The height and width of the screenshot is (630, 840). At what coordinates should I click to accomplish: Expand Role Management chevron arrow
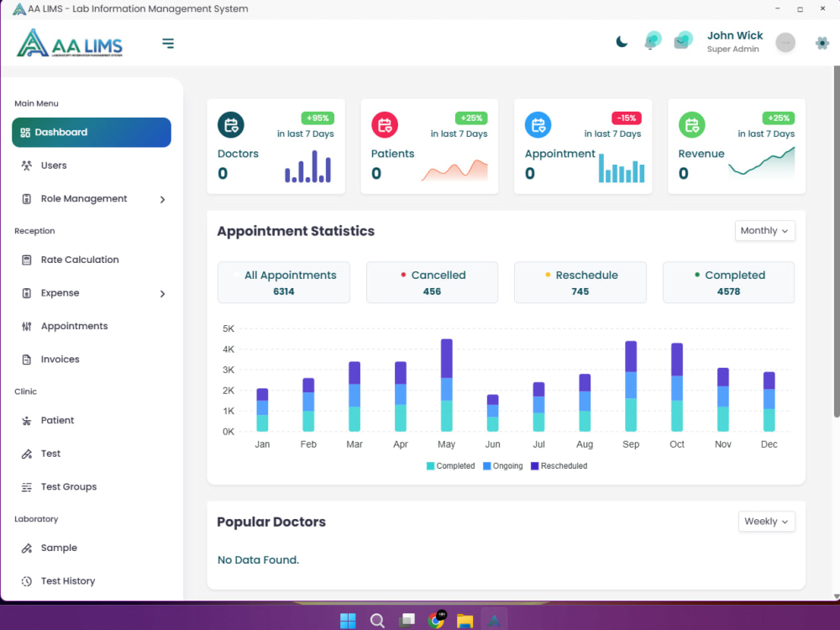(x=162, y=199)
